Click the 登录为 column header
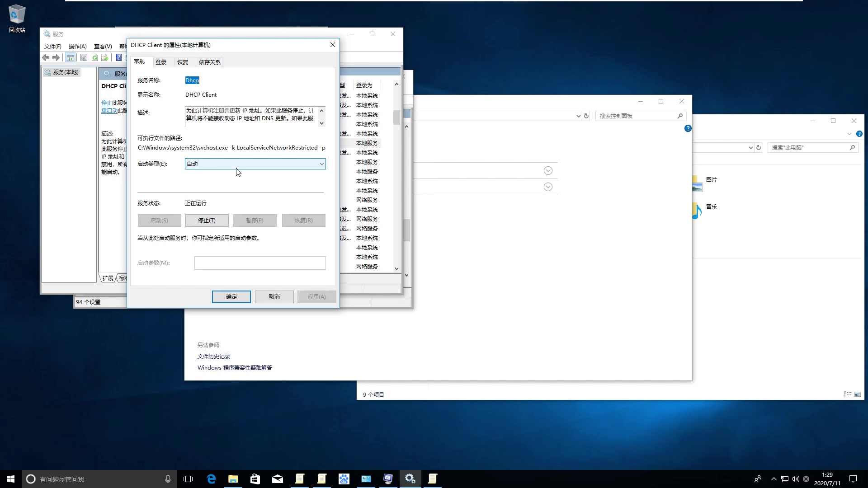Viewport: 868px width, 488px height. tap(367, 85)
